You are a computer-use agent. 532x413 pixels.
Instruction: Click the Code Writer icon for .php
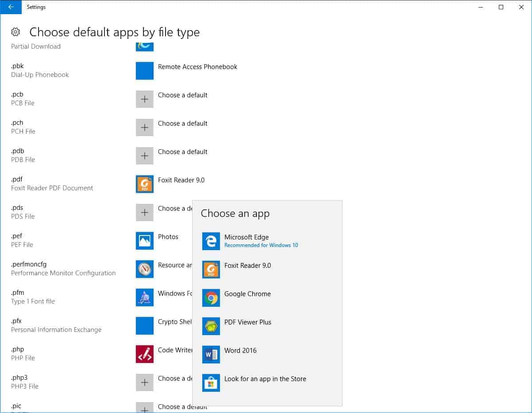click(x=145, y=354)
